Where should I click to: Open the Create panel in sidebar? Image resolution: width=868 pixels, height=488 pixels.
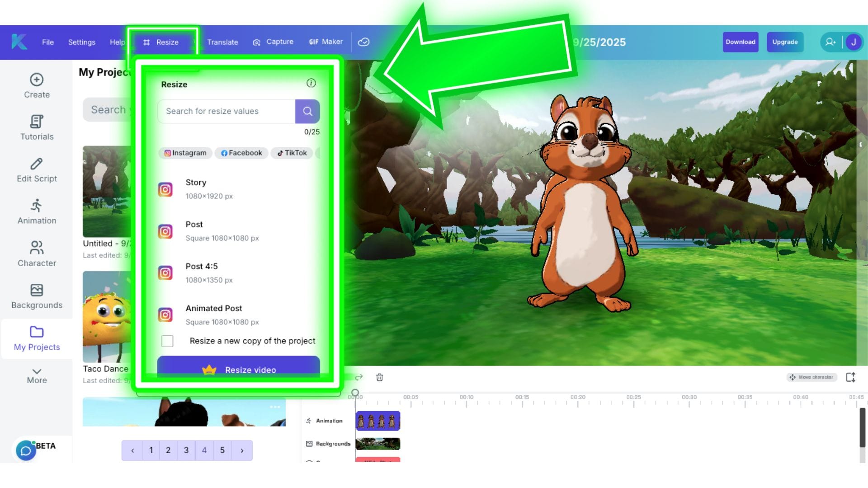pyautogui.click(x=37, y=86)
